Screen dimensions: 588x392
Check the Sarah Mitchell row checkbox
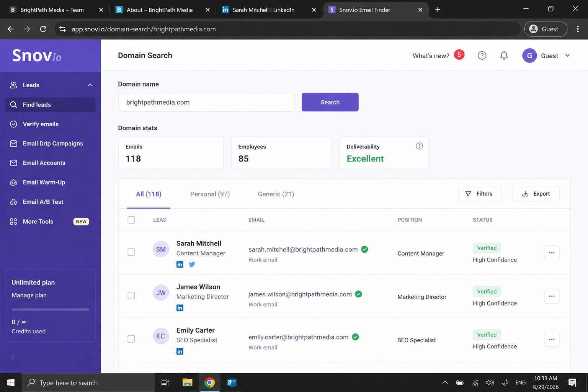click(x=131, y=252)
